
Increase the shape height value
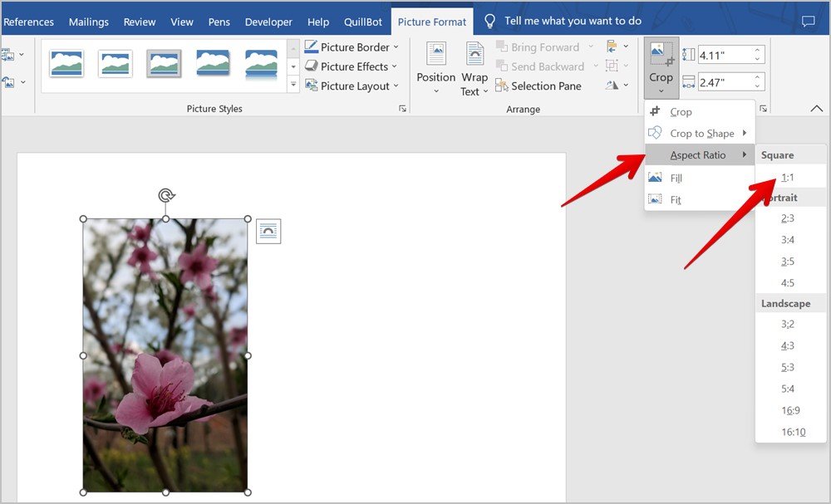(757, 51)
